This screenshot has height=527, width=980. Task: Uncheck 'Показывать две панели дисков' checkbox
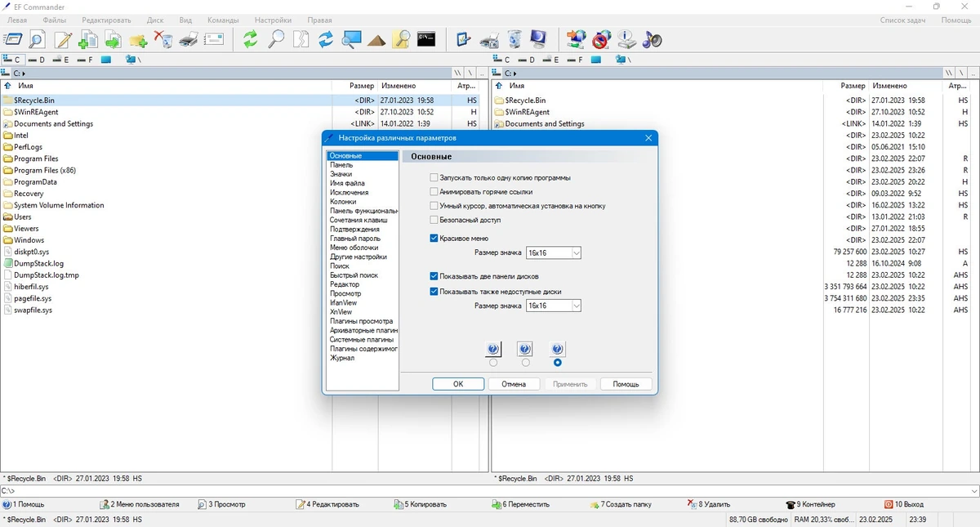point(434,276)
